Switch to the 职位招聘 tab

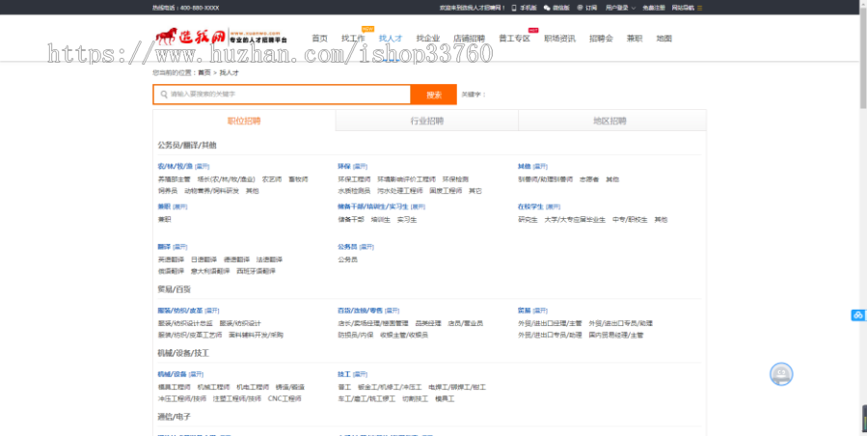(x=244, y=121)
